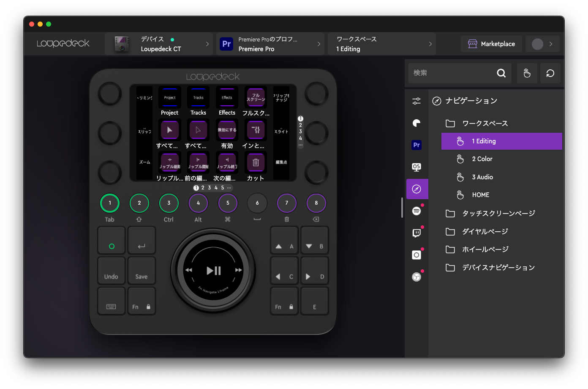Click the E key on the device
The height and width of the screenshot is (389, 588).
(315, 301)
